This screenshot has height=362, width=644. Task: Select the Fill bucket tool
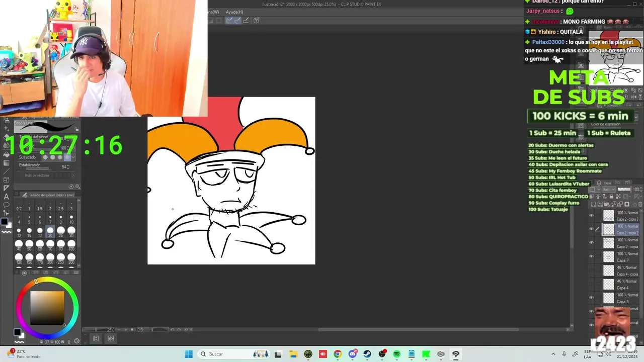6,154
